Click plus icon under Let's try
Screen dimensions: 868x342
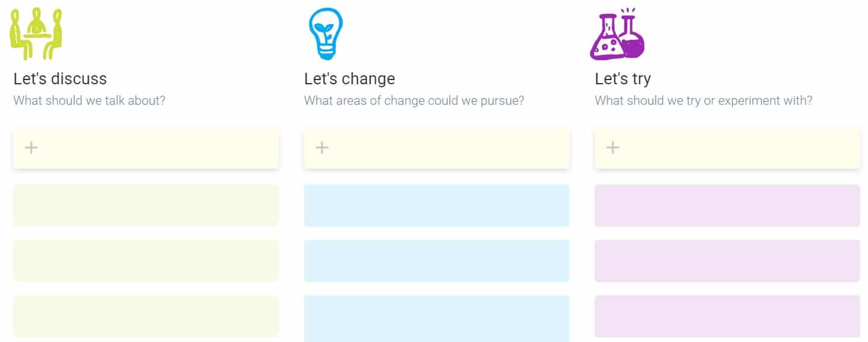coord(613,148)
